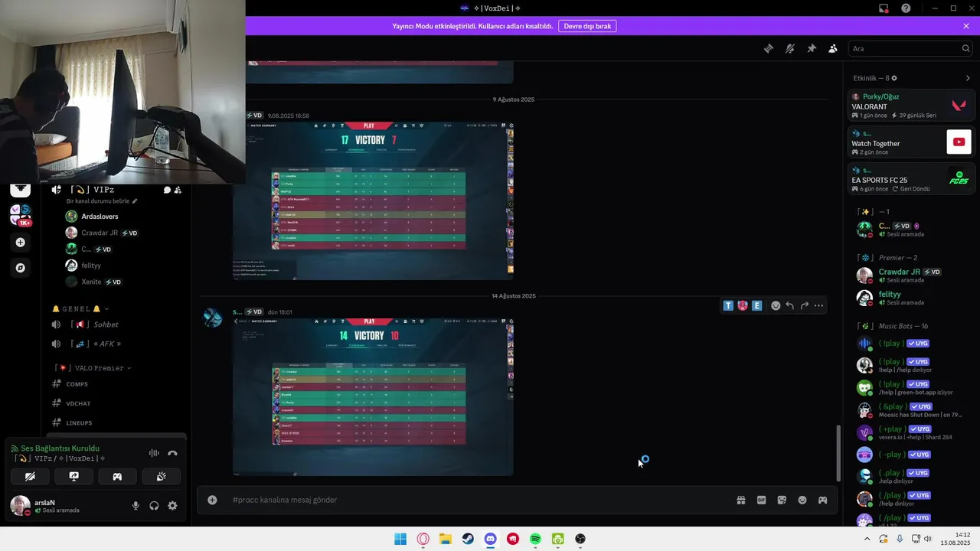Screen dimensions: 980x551
Task: Toggle camera on in voice panel
Action: 30,476
